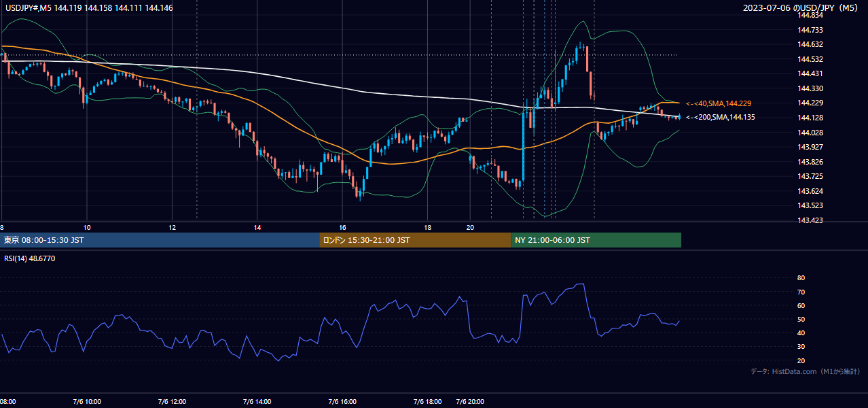The image size is (868, 408).
Task: Click the RSI 80 level label
Action: pyautogui.click(x=801, y=278)
